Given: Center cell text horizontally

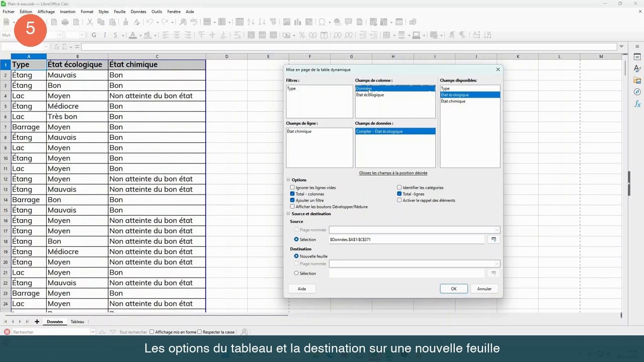Looking at the screenshot, I should (x=177, y=35).
